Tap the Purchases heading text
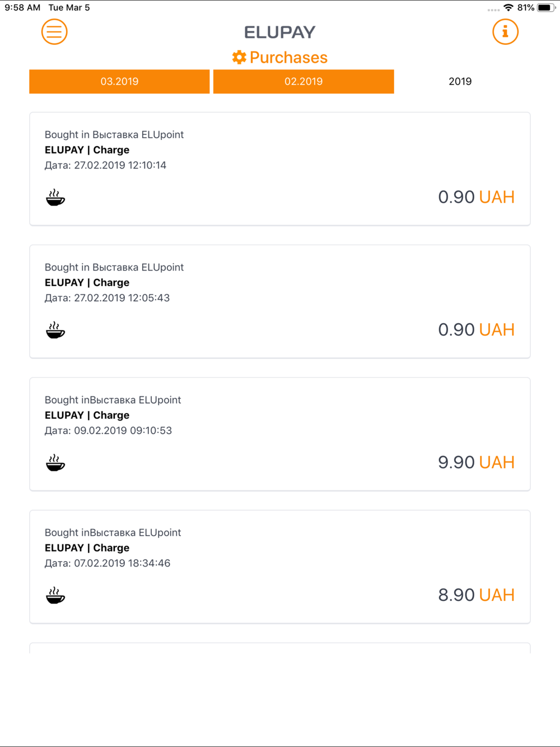The height and width of the screenshot is (747, 560). 288,57
